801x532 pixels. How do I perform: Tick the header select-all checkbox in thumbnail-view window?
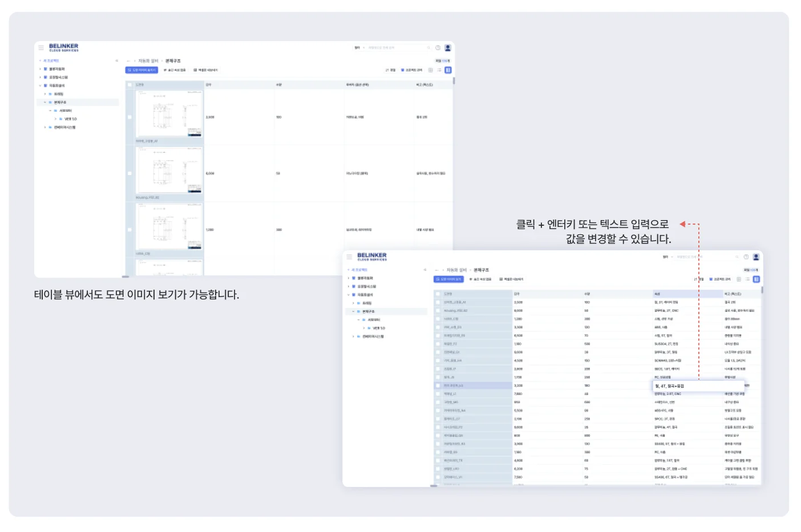[x=130, y=84]
